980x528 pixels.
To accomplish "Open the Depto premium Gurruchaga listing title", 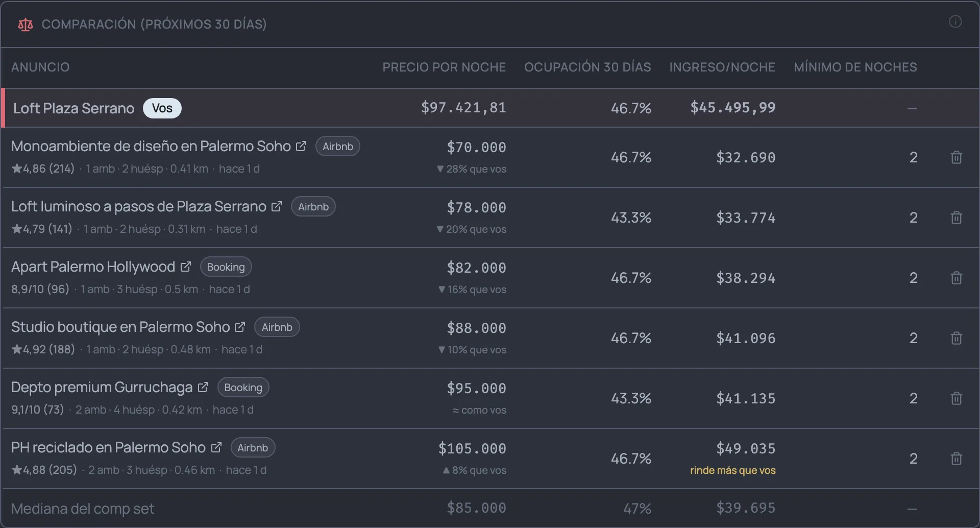I will click(x=102, y=388).
